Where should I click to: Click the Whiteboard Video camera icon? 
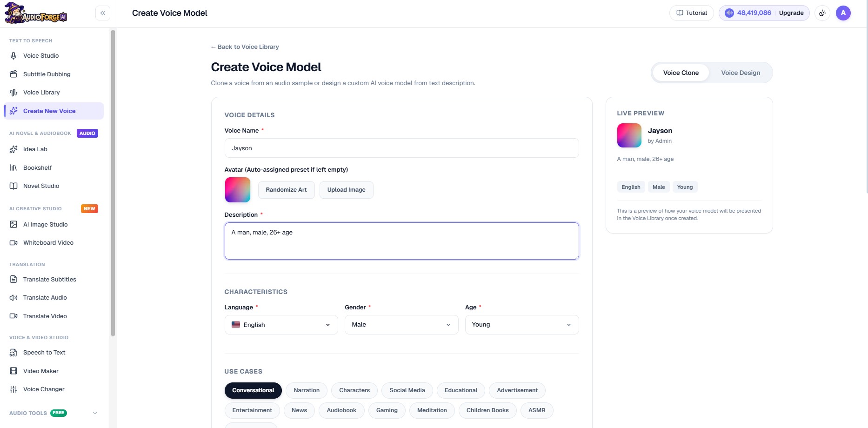tap(13, 243)
